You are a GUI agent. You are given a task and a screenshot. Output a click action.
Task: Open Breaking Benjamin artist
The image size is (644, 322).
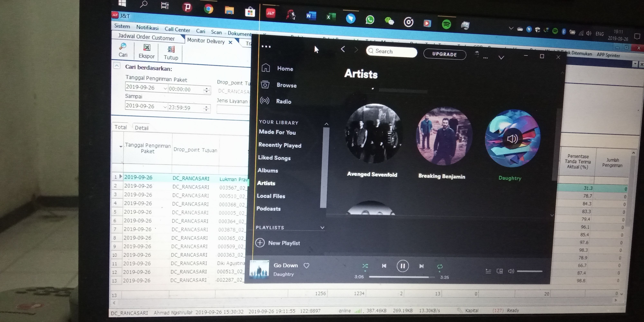point(444,136)
